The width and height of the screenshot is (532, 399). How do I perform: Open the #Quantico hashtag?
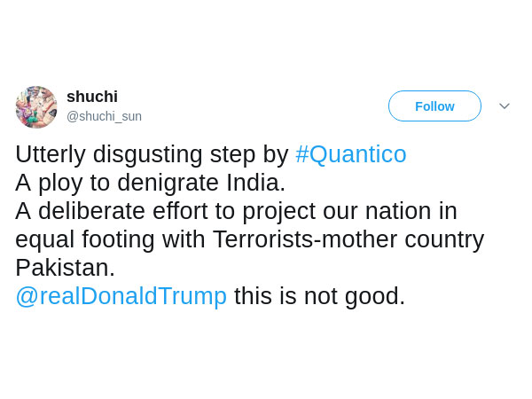(350, 154)
